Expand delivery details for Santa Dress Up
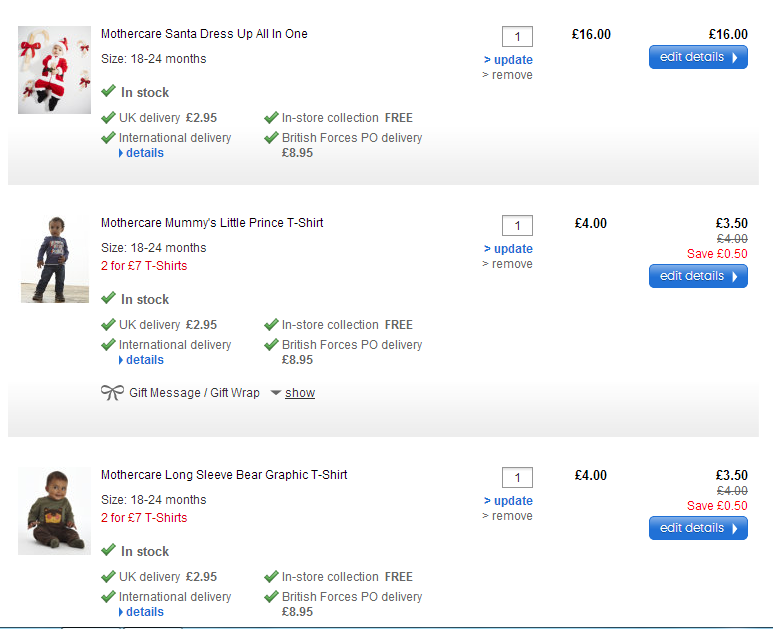 pos(144,153)
